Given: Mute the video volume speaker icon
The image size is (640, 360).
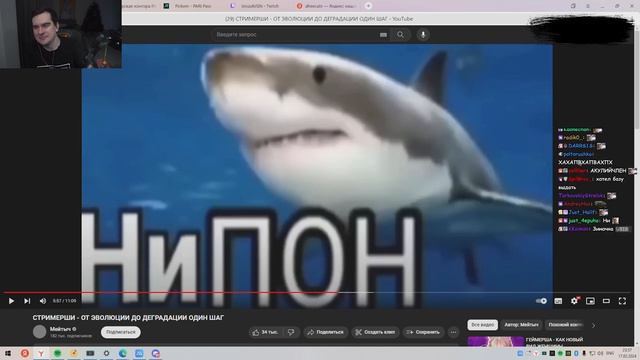Looking at the screenshot, I should pos(43,301).
